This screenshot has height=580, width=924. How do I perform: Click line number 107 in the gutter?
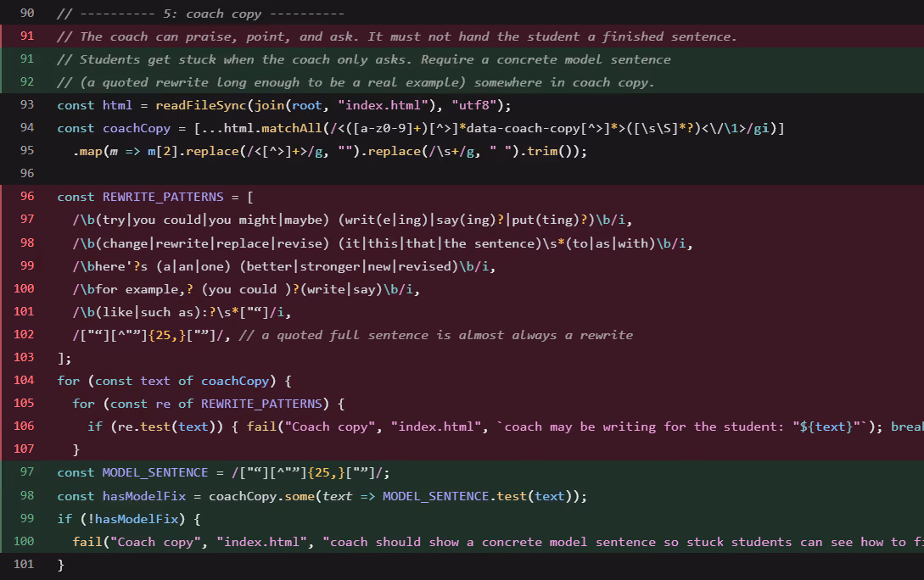(24, 449)
